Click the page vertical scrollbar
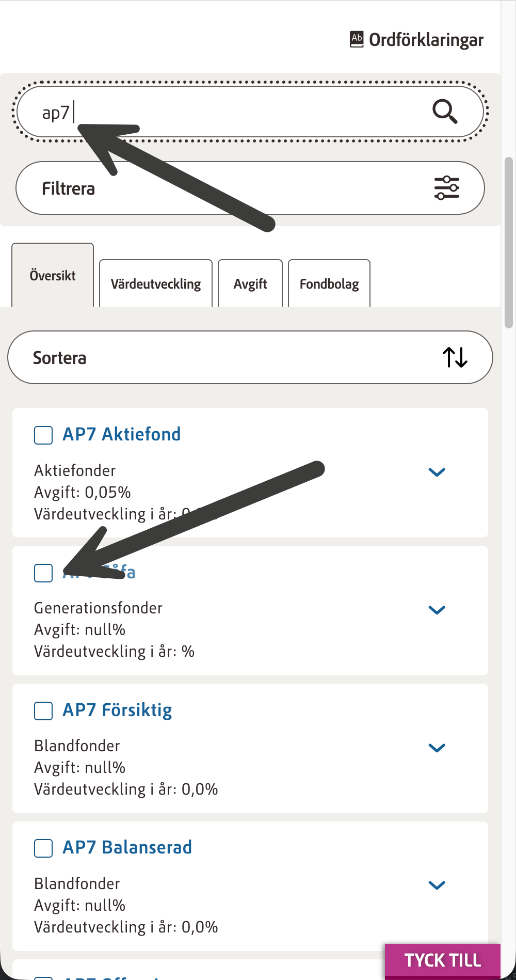Image resolution: width=516 pixels, height=980 pixels. 509,243
